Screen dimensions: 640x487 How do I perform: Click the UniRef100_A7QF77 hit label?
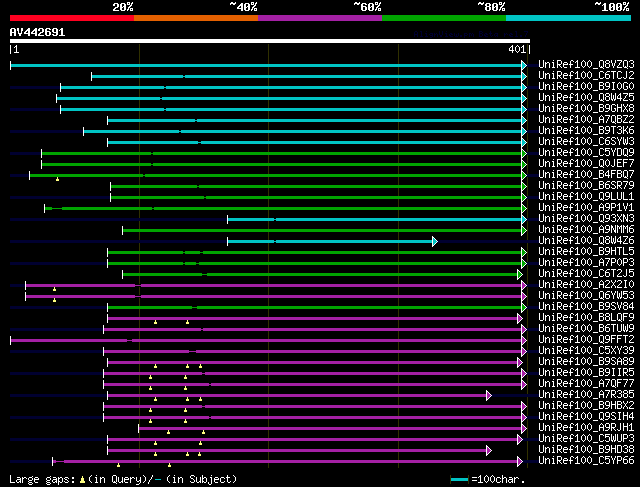586,384
